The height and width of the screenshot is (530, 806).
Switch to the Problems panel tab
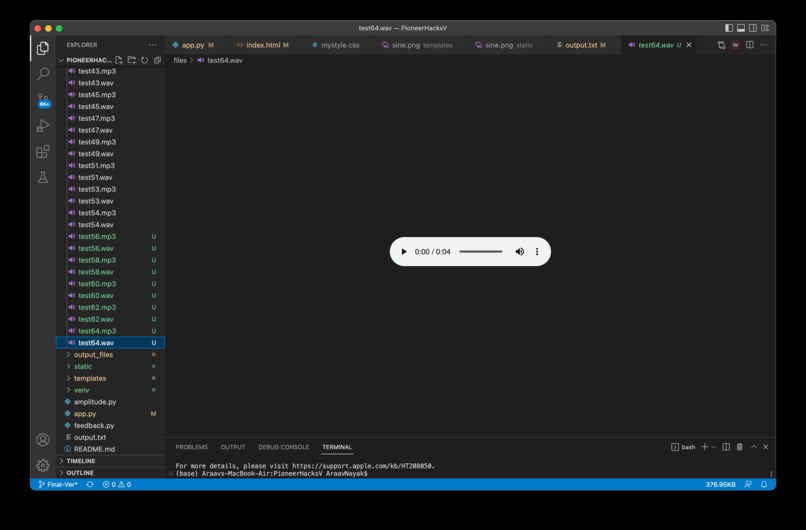(x=191, y=447)
